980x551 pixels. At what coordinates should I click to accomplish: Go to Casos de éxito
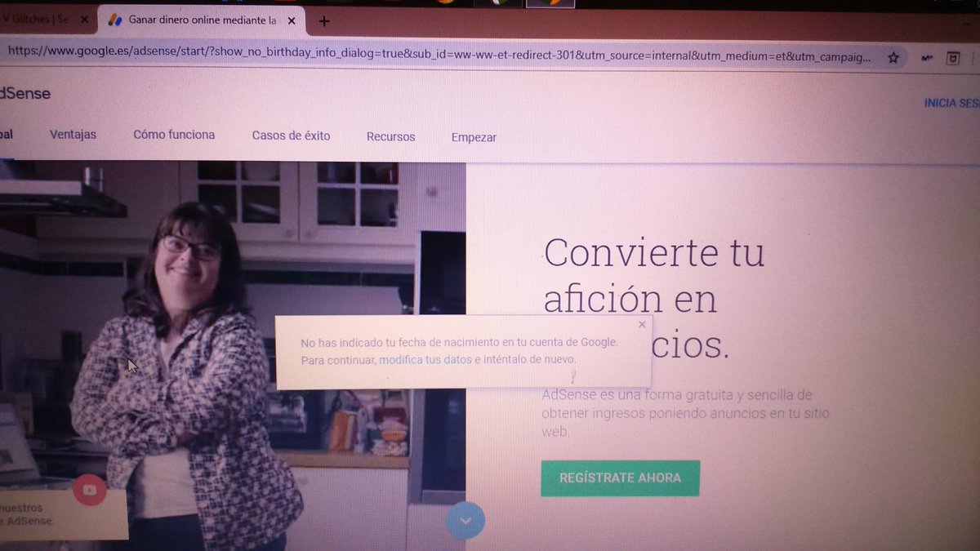pyautogui.click(x=291, y=136)
